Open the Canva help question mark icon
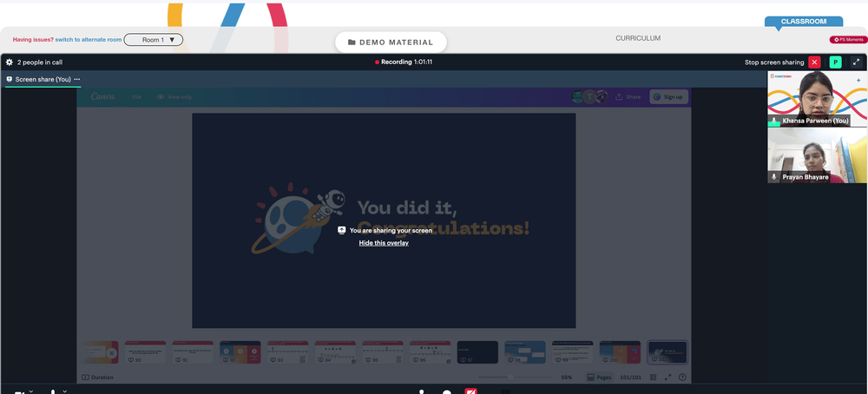The image size is (868, 394). point(682,378)
